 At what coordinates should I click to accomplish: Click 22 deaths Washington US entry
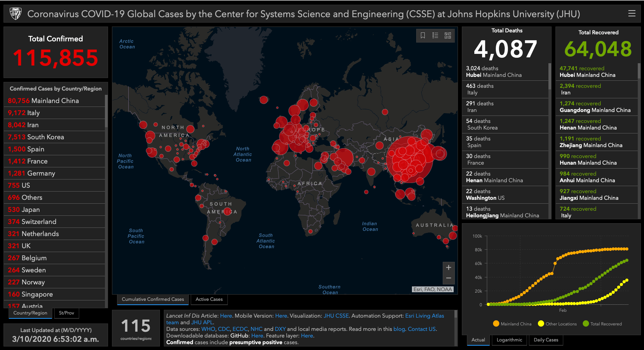tap(505, 195)
